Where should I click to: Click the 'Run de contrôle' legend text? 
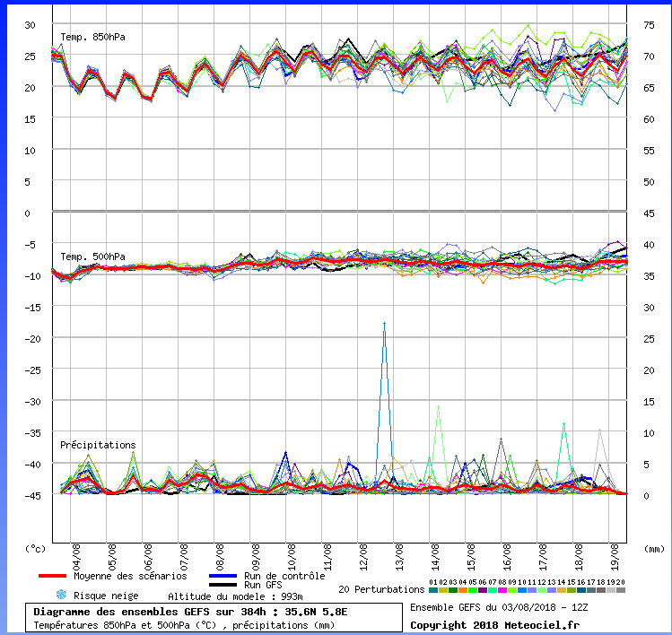(x=284, y=576)
